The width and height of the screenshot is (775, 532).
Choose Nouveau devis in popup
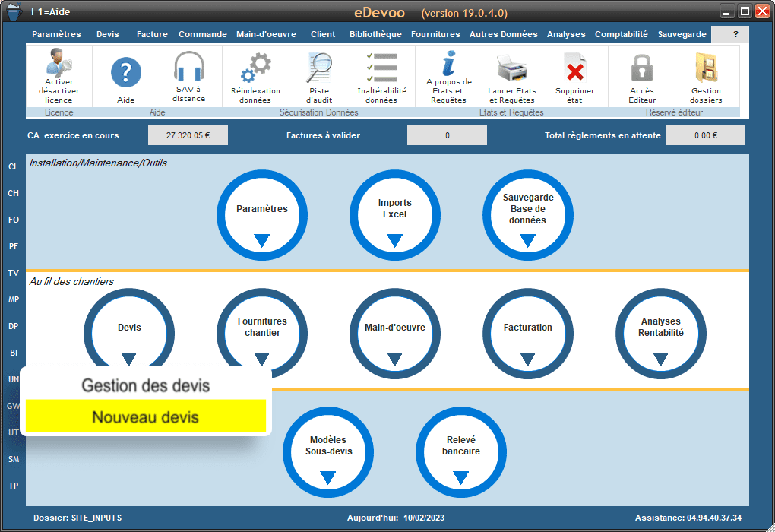coord(146,416)
